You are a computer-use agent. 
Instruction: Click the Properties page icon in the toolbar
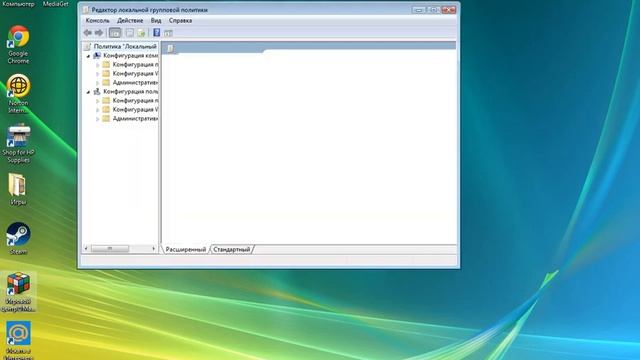pos(129,33)
